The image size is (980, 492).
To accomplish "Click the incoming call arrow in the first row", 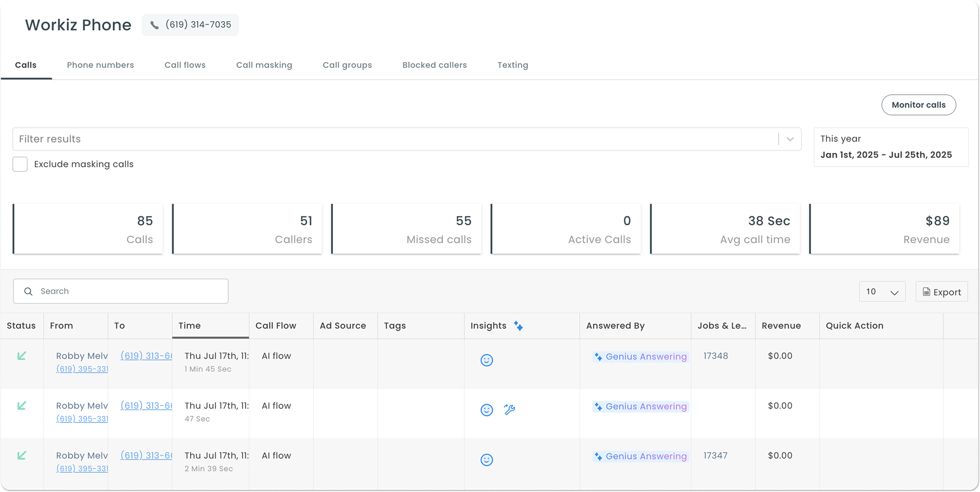I will click(22, 356).
